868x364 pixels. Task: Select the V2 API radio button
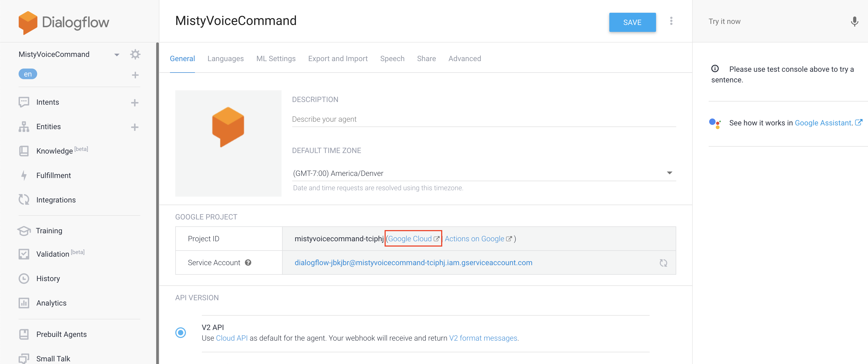181,333
